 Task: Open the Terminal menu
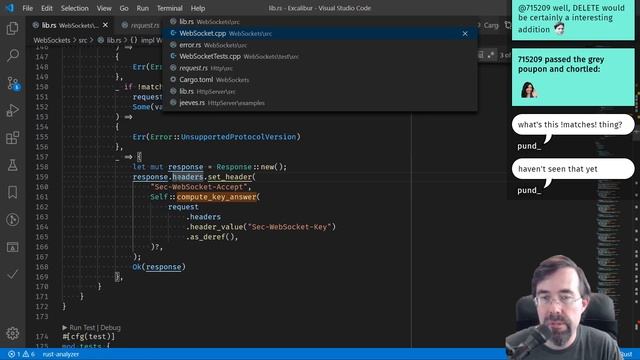pos(169,8)
